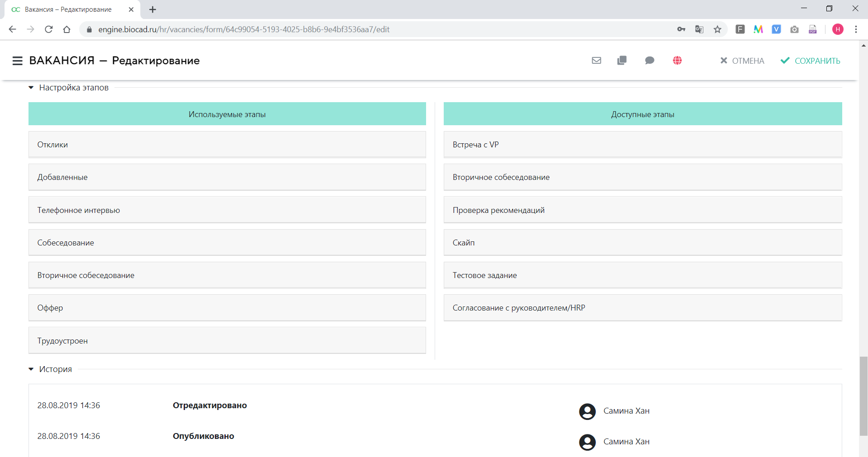Click the red globe icon
The width and height of the screenshot is (868, 457).
(x=677, y=61)
